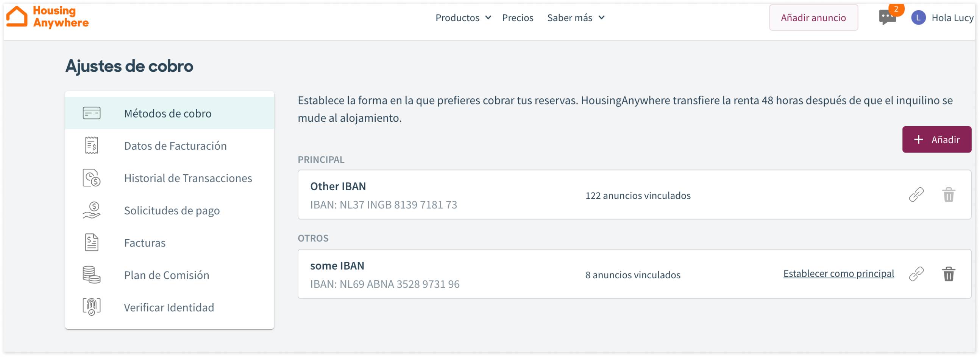
Task: Click IBAN number NL69 ABNA 3528 9731 96
Action: tap(385, 284)
